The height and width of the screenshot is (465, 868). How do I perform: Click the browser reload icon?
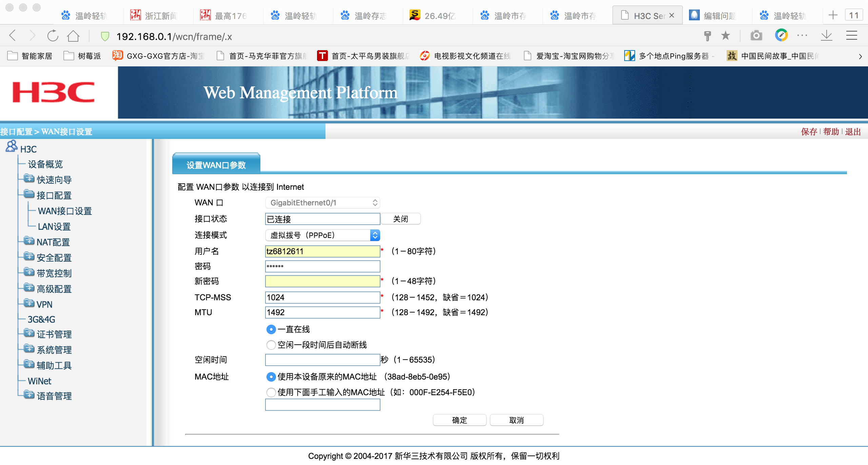[53, 36]
